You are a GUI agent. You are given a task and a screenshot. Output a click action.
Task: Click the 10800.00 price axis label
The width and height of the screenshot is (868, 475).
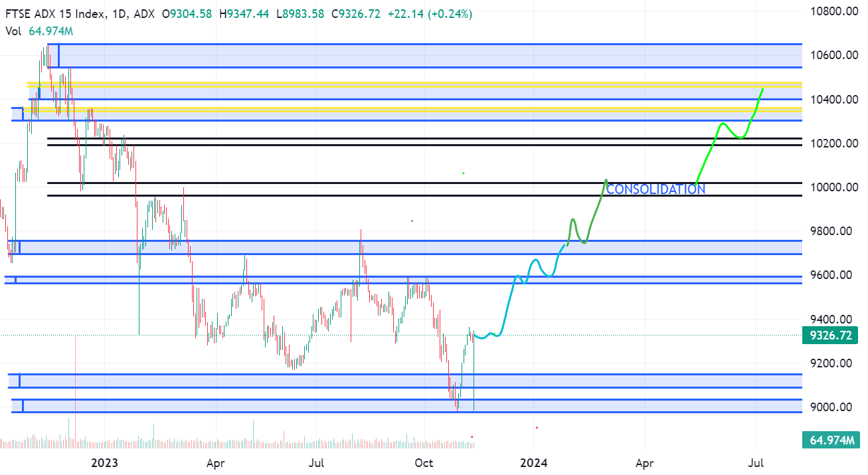pos(835,11)
